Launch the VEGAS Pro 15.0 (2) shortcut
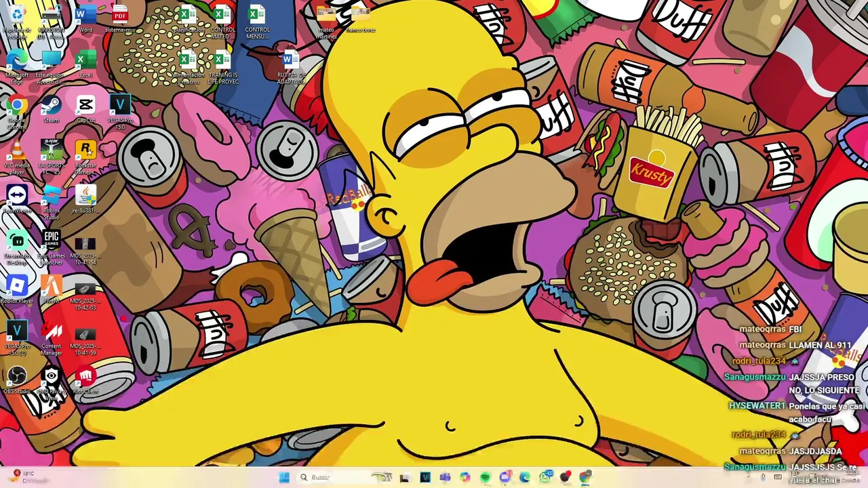Screen dimensions: 868x488 click(17, 338)
